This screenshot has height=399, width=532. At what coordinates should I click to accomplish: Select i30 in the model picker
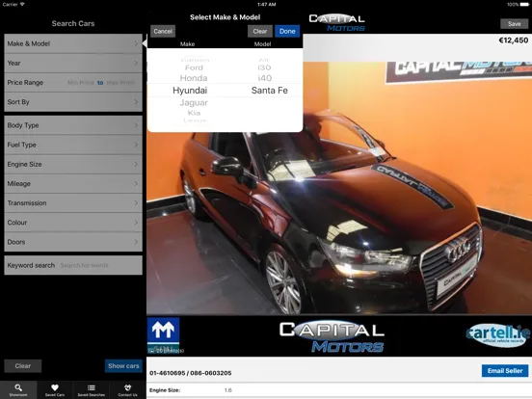coord(264,67)
